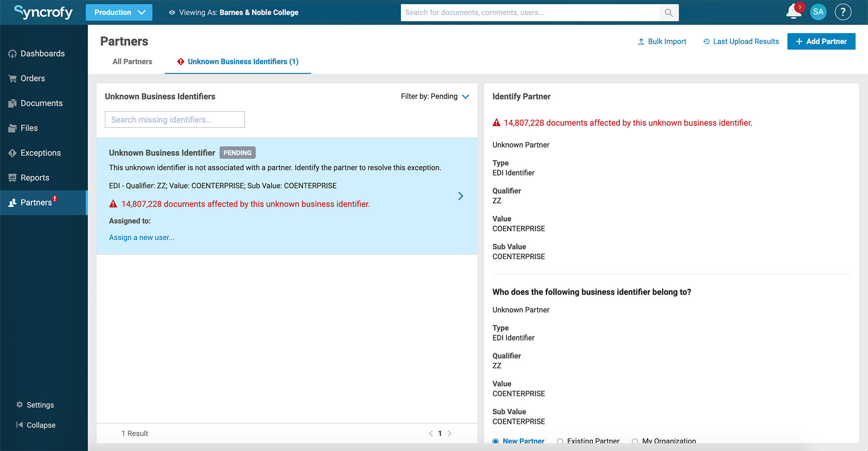Click the EDI Qualifier ZZ Value COENTERPRISE line
The image size is (868, 451).
(x=223, y=186)
